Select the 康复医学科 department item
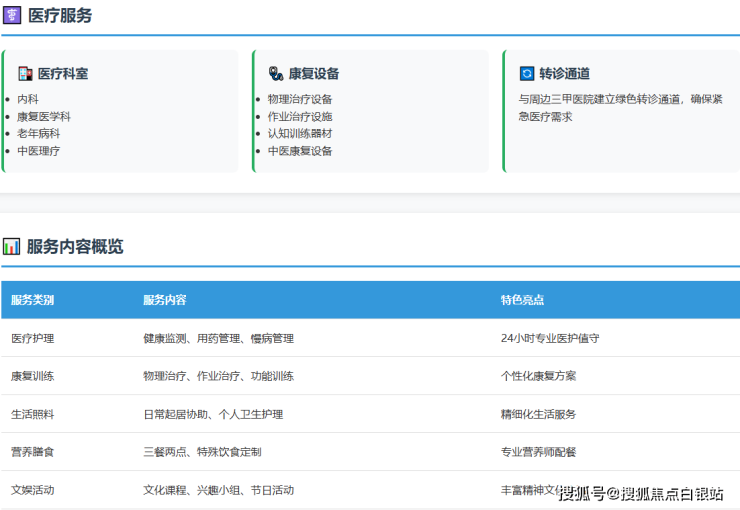This screenshot has height=510, width=740. (x=44, y=116)
